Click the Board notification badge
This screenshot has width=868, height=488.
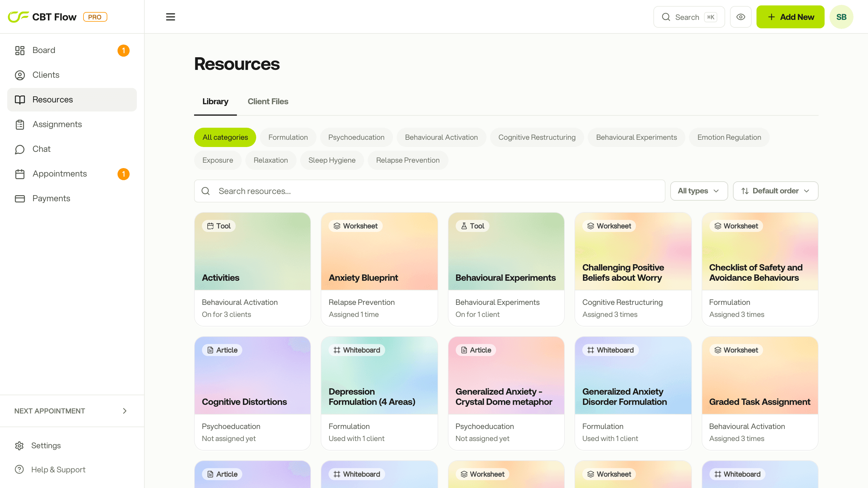coord(123,51)
